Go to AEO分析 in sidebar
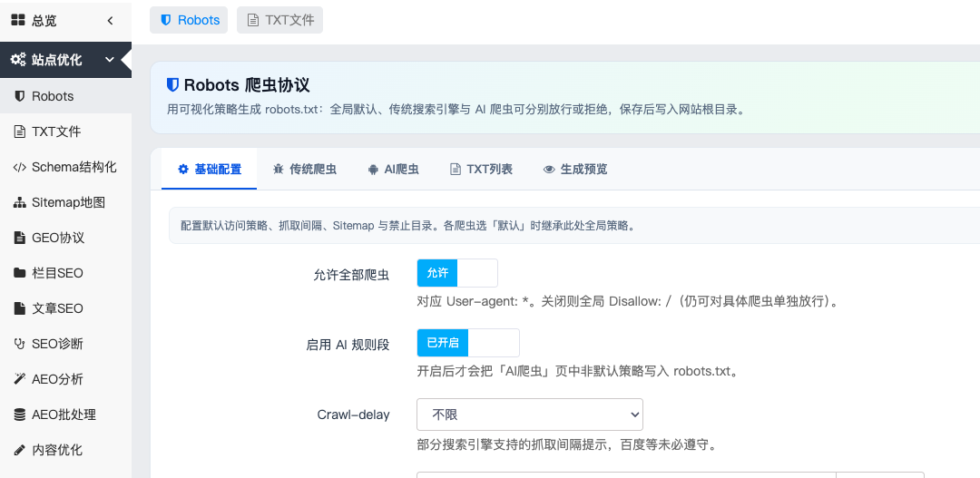980x478 pixels. click(x=65, y=379)
